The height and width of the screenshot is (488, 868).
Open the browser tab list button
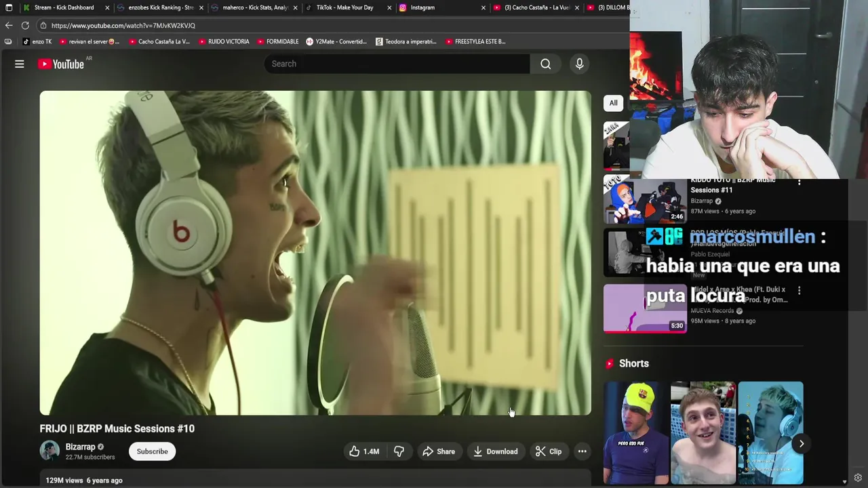click(9, 7)
